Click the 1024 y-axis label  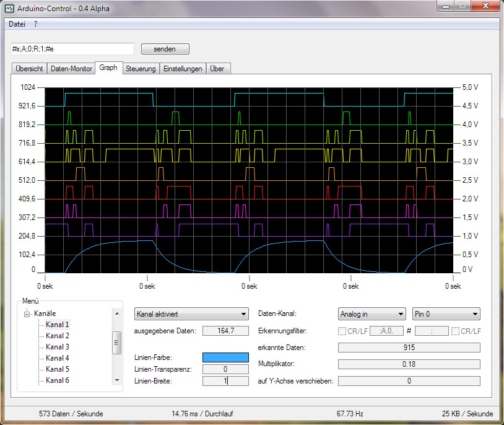[28, 87]
